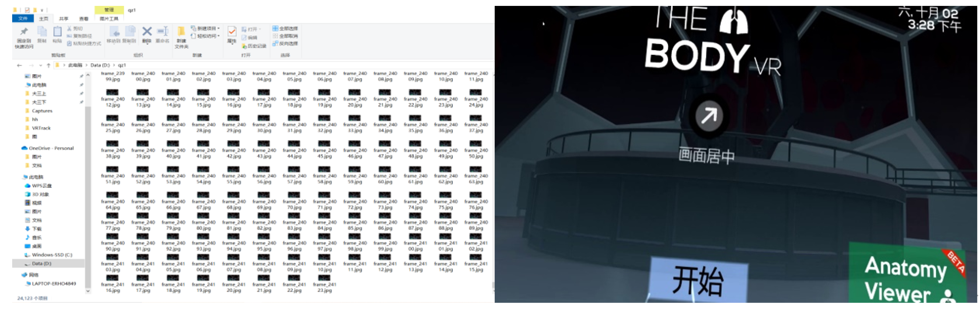The image size is (980, 310).
Task: Switch to the Share (共享) ribbon tab
Action: [x=63, y=19]
